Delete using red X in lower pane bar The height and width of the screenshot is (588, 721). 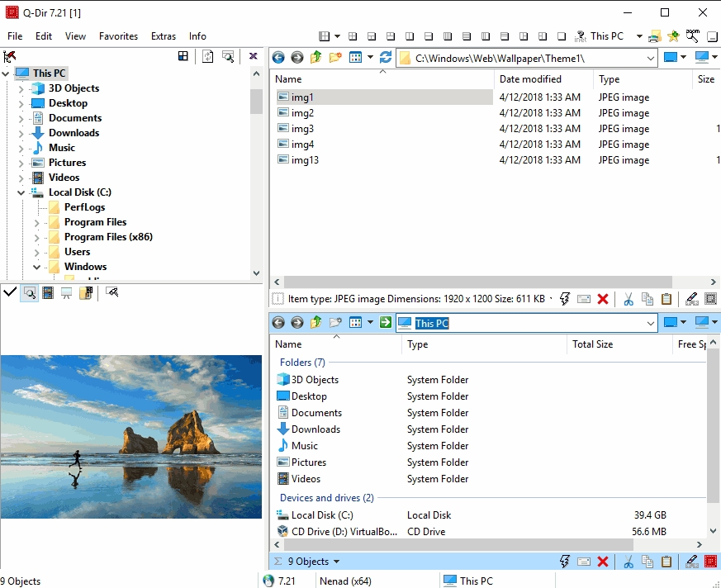603,562
